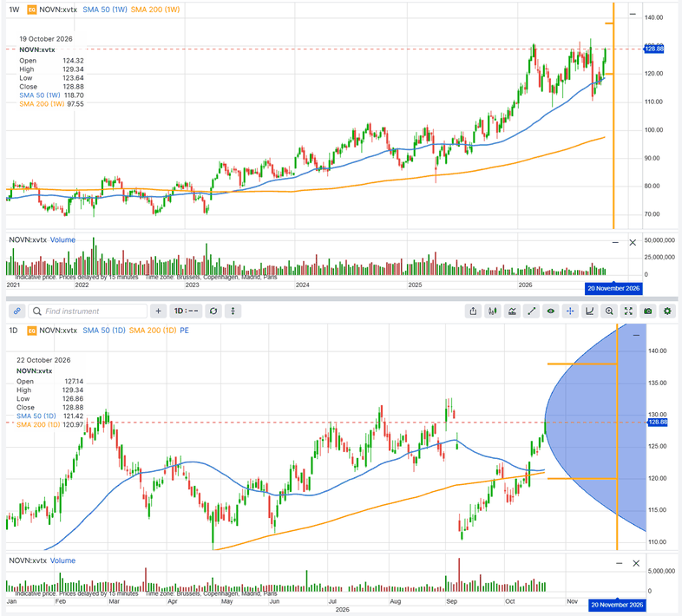
Task: Click the daily Open value 127.14
Action: [74, 382]
